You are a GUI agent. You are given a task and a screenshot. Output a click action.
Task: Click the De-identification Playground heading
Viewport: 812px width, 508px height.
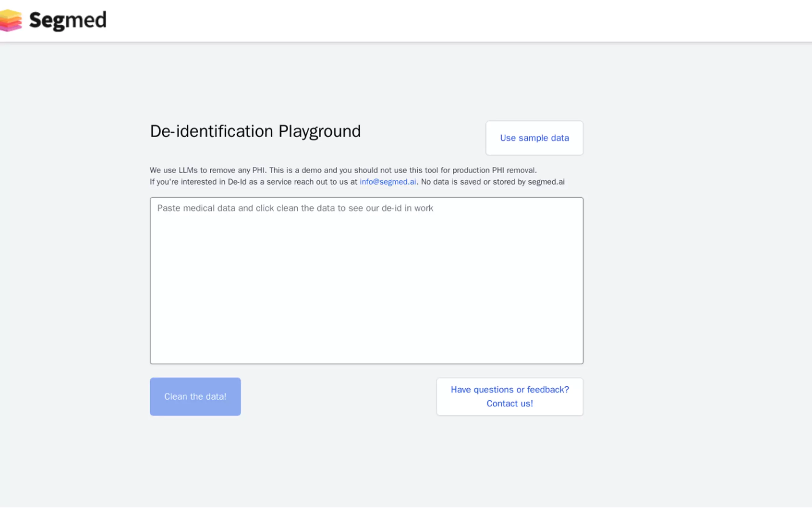[x=255, y=131]
